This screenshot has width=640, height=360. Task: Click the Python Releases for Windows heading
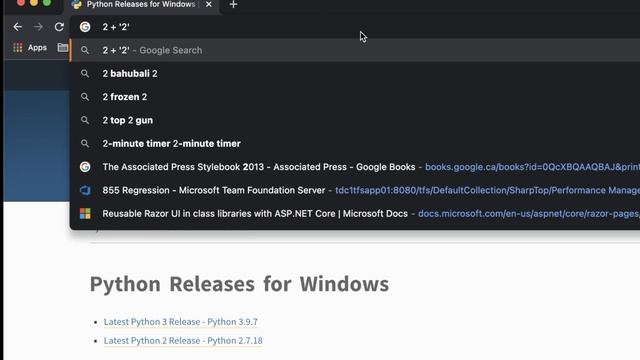point(239,284)
